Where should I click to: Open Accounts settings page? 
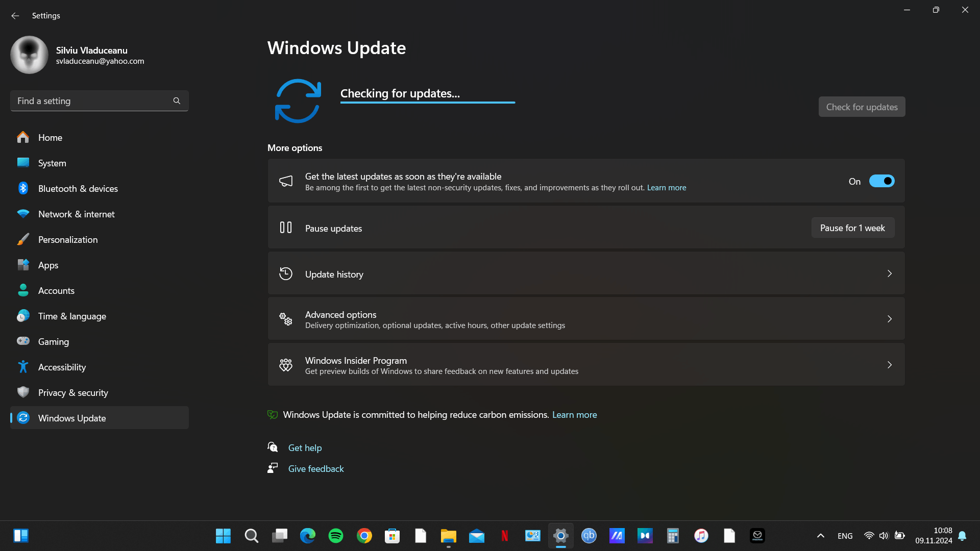[x=100, y=290]
